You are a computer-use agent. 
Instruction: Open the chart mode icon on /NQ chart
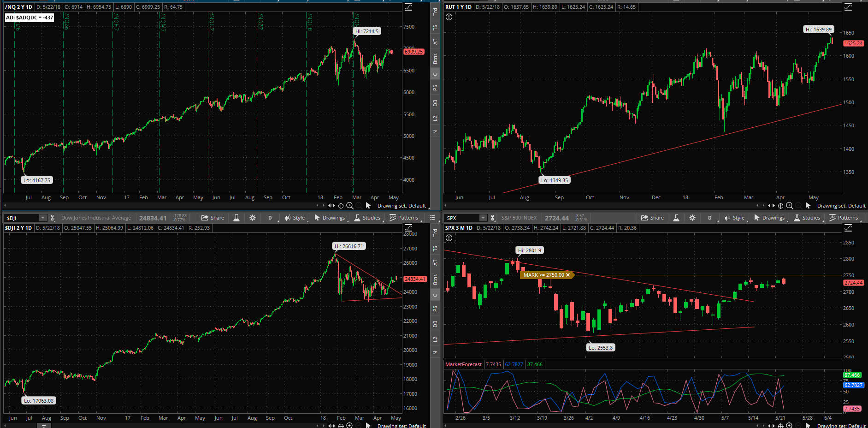[x=408, y=7]
